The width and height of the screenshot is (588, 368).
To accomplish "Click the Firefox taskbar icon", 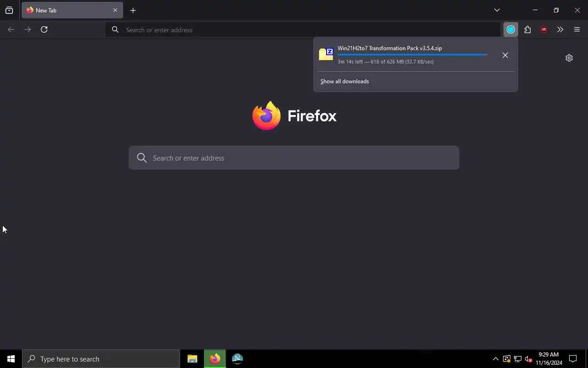I will (215, 359).
